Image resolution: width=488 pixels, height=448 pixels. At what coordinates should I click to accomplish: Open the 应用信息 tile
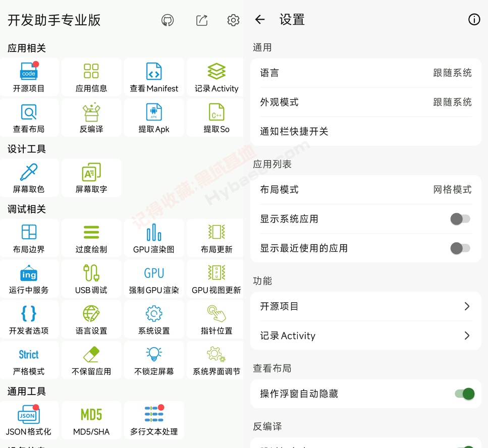[x=91, y=77]
